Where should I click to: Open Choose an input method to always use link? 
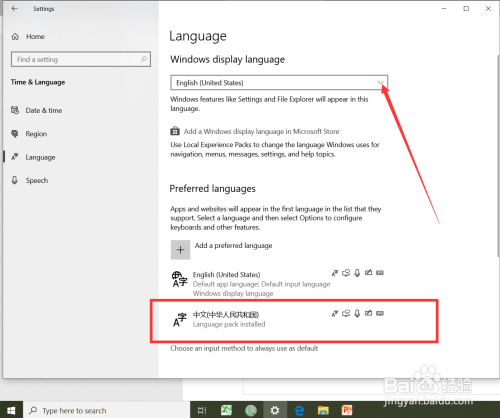pyautogui.click(x=244, y=348)
